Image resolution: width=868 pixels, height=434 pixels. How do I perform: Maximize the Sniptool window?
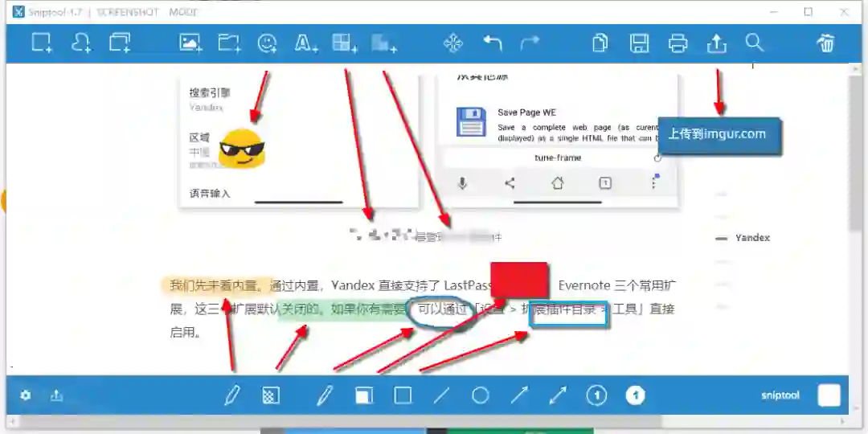point(809,11)
